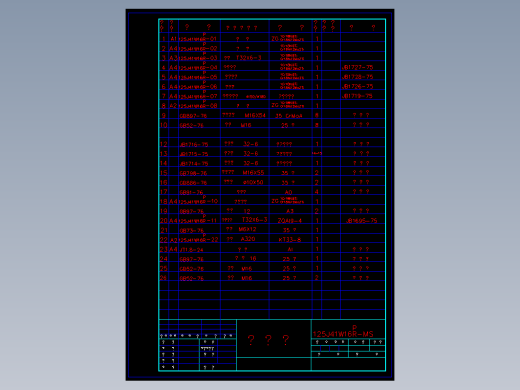Click material A3 in row 19
The width and height of the screenshot is (520, 390).
[290, 211]
